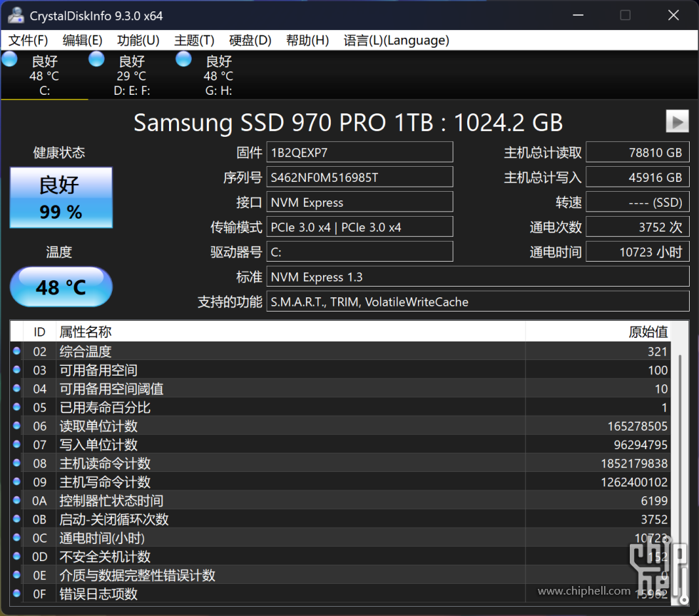Select raw value 3752 in row 0B
Viewport: 699px width, 616px height.
tap(654, 520)
